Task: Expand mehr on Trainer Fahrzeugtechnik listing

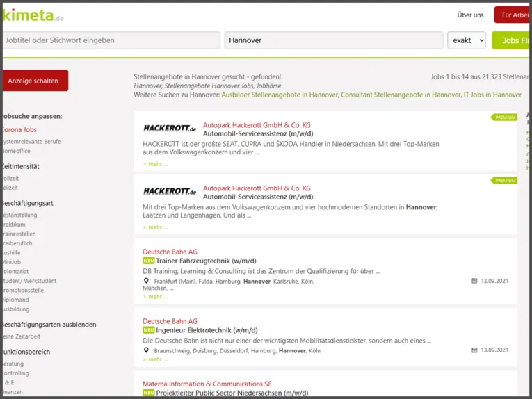Action: 155,297
